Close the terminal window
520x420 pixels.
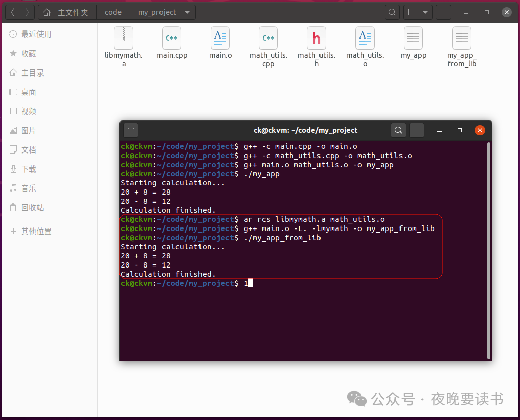pos(480,130)
